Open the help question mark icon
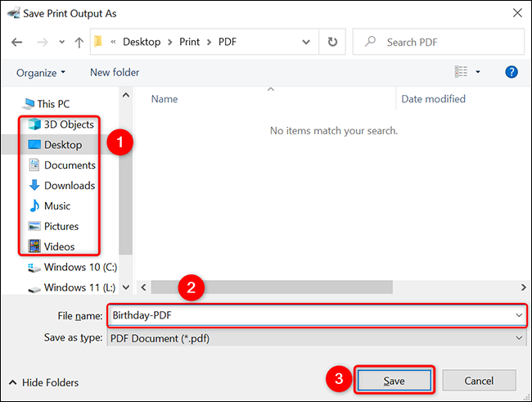532x402 pixels. (512, 72)
